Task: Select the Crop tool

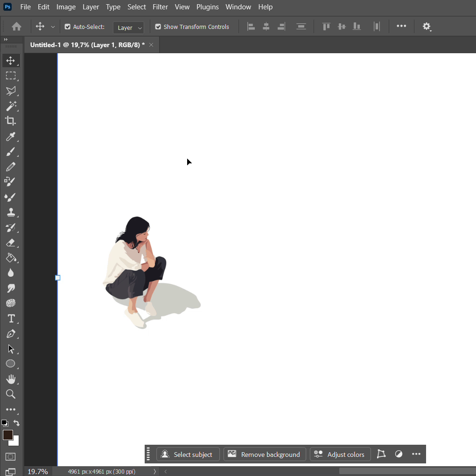Action: (10, 121)
